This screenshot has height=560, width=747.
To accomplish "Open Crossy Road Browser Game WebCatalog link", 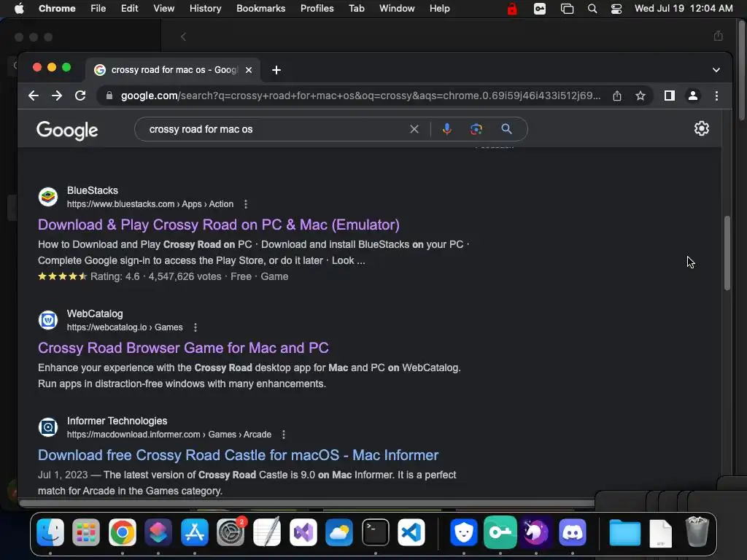I will point(183,348).
